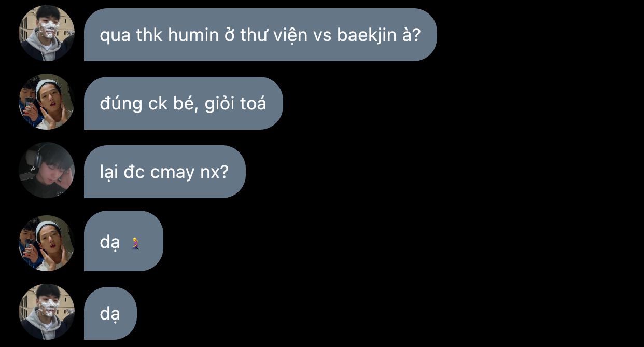Click 'nx?' at the end of the third message

214,172
